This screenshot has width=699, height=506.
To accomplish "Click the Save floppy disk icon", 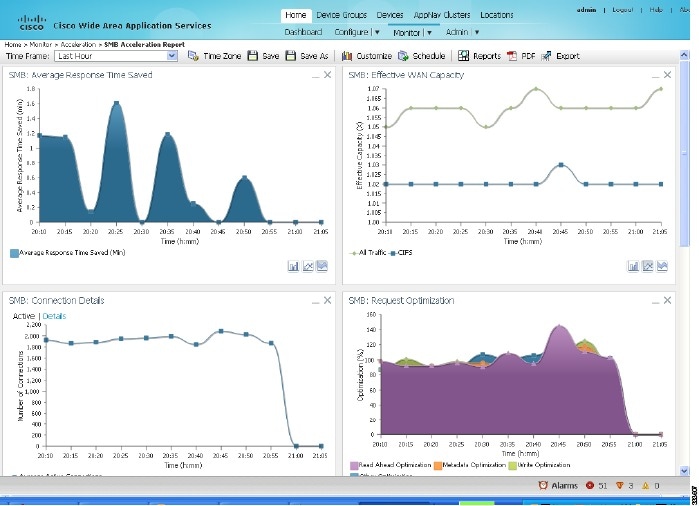I will click(253, 56).
